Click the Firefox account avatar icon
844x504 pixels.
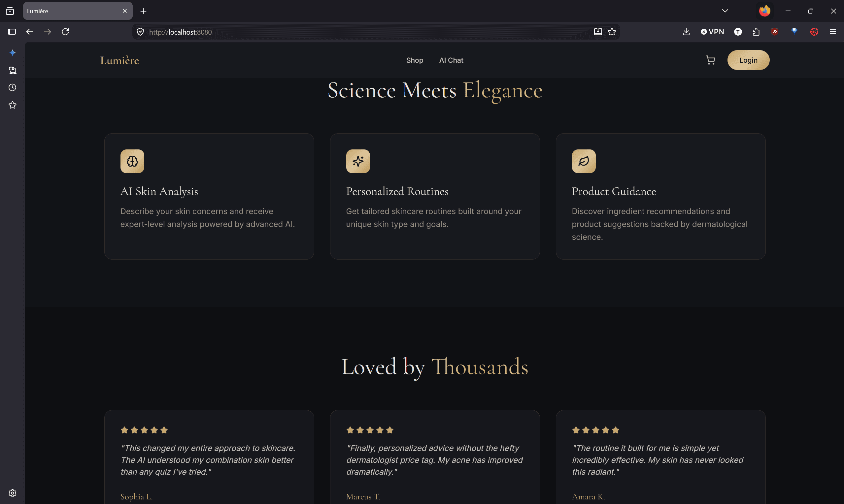tap(764, 11)
